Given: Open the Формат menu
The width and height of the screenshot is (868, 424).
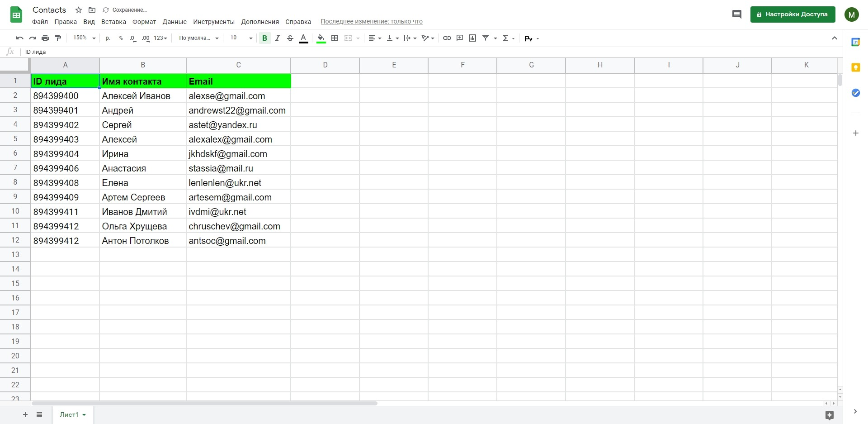Looking at the screenshot, I should (144, 22).
